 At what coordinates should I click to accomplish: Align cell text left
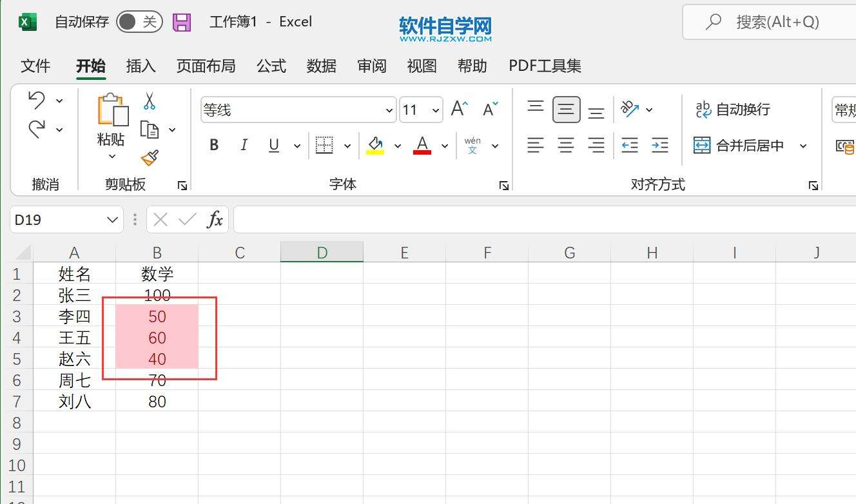[x=536, y=146]
